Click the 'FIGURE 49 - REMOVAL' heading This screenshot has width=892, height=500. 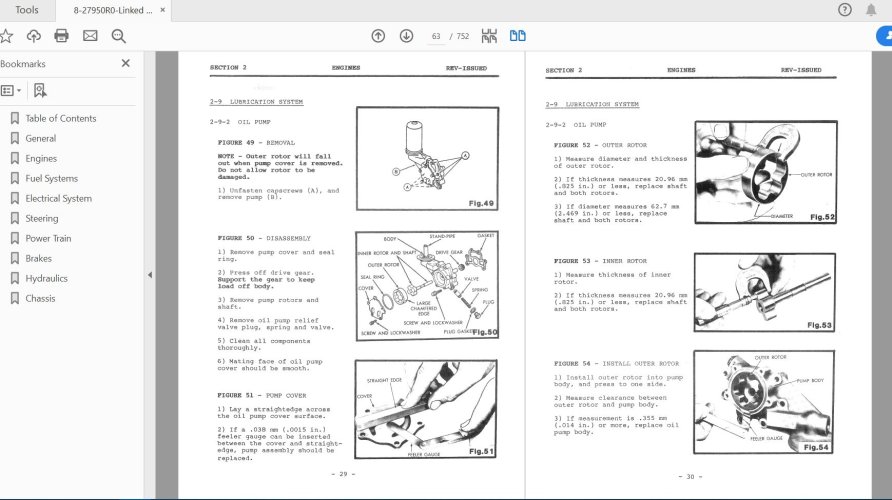[256, 143]
